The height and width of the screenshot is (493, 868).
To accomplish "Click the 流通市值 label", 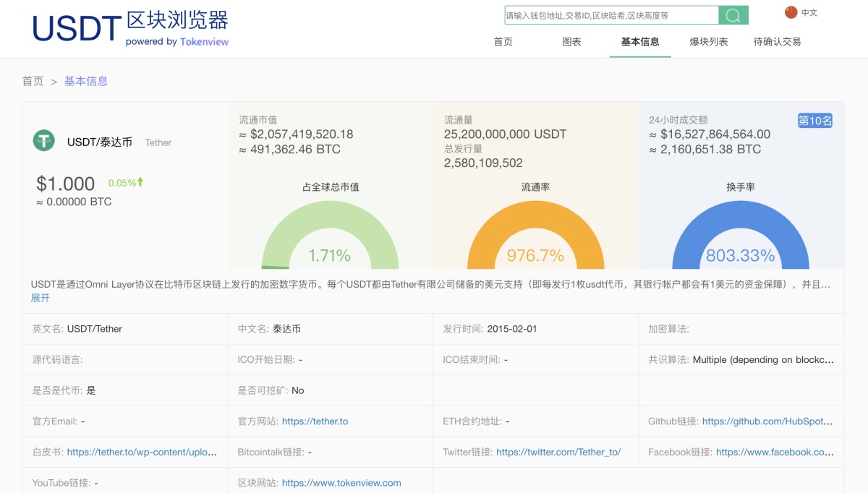I will click(x=258, y=120).
